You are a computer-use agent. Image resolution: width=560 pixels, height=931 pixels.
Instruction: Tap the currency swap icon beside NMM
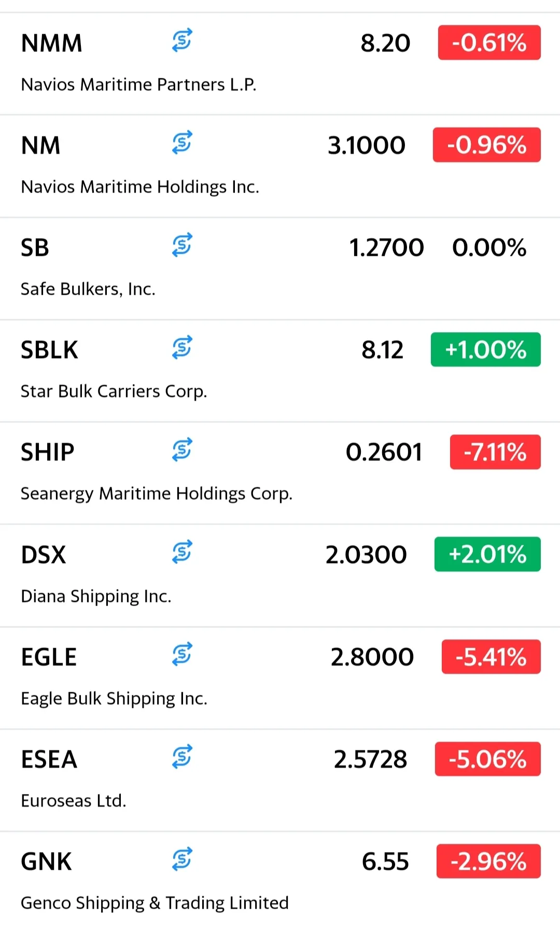click(182, 40)
